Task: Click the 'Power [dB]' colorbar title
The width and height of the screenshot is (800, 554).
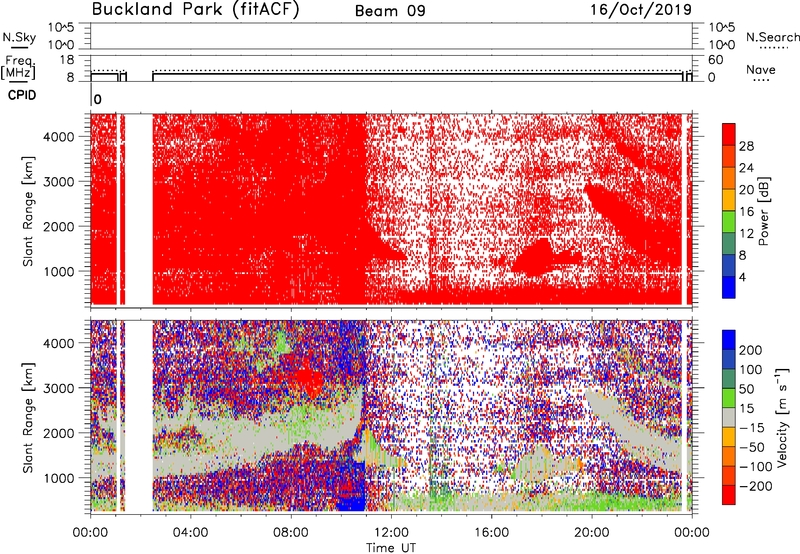Action: [x=764, y=211]
